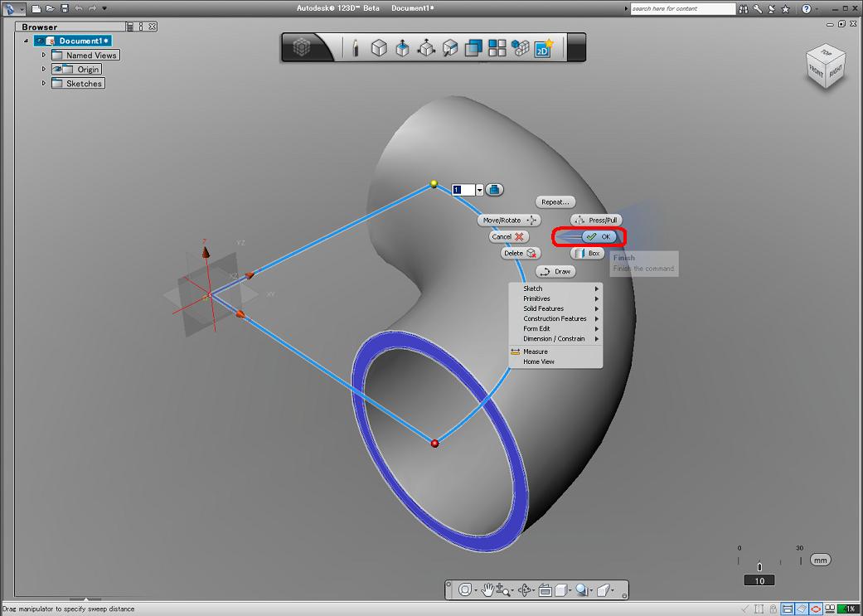Toggle the gray brackets status bar icon
Screen dimensions: 863x616
pos(759,609)
